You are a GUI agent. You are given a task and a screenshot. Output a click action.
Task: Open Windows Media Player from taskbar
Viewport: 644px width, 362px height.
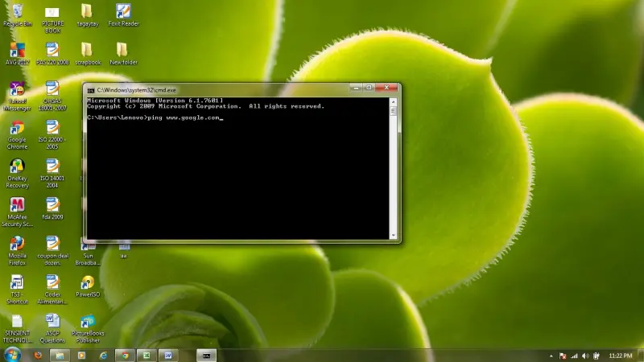[81, 356]
